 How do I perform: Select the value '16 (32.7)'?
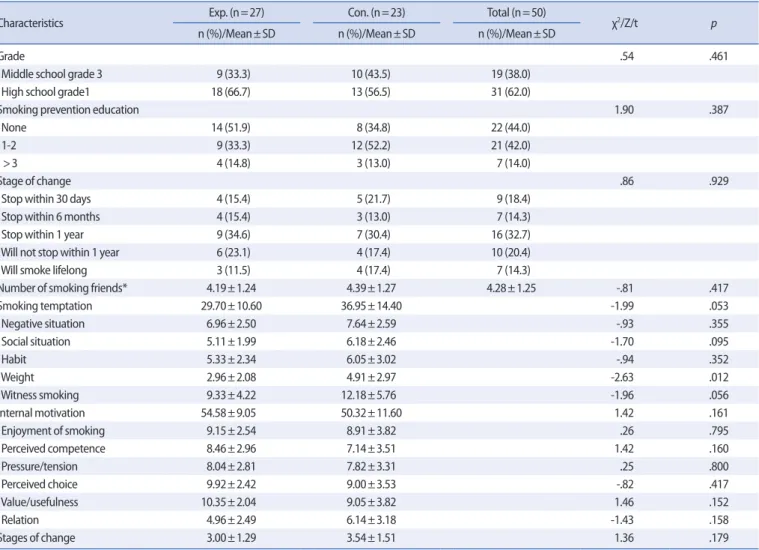point(511,235)
